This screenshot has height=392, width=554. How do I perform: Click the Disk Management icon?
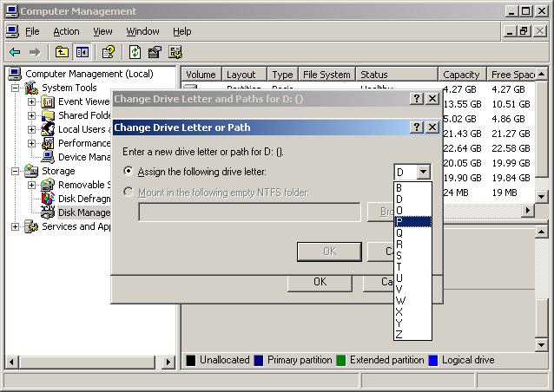[x=48, y=212]
